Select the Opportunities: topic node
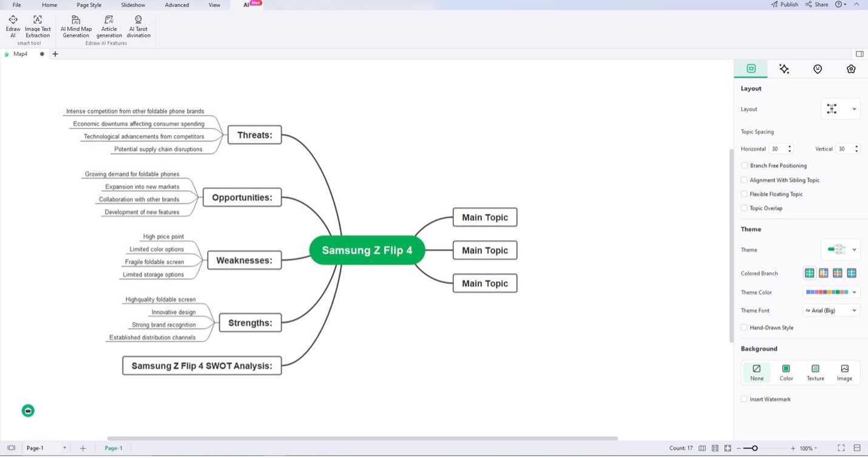Viewport: 868px width, 458px height. (242, 197)
